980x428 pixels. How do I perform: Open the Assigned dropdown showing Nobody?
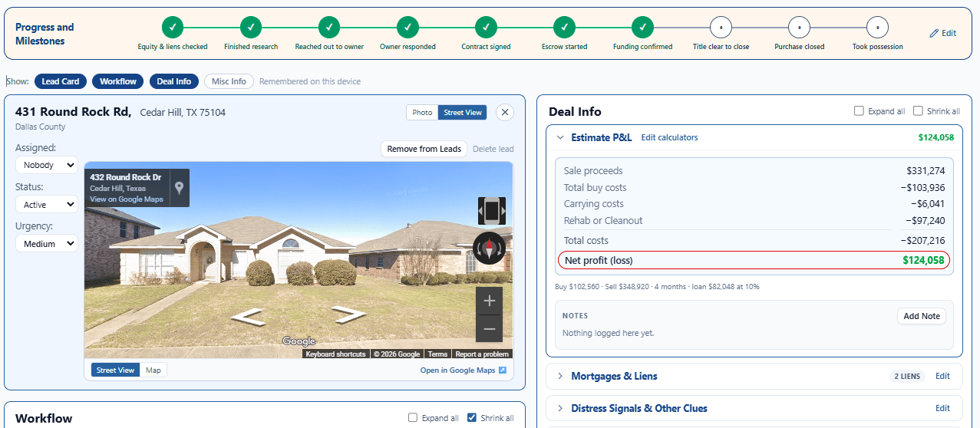click(47, 165)
